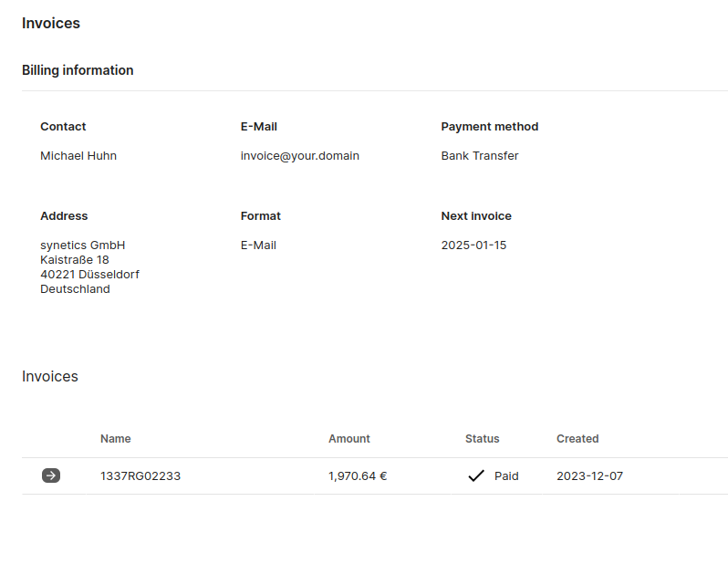Open invoice 1337RG02233 using the arrow icon
The width and height of the screenshot is (728, 564).
(51, 475)
